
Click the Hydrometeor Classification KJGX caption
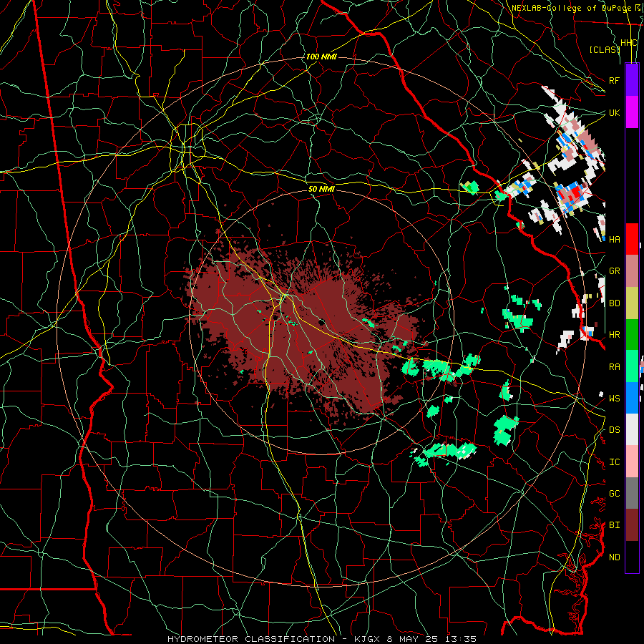tap(322, 639)
